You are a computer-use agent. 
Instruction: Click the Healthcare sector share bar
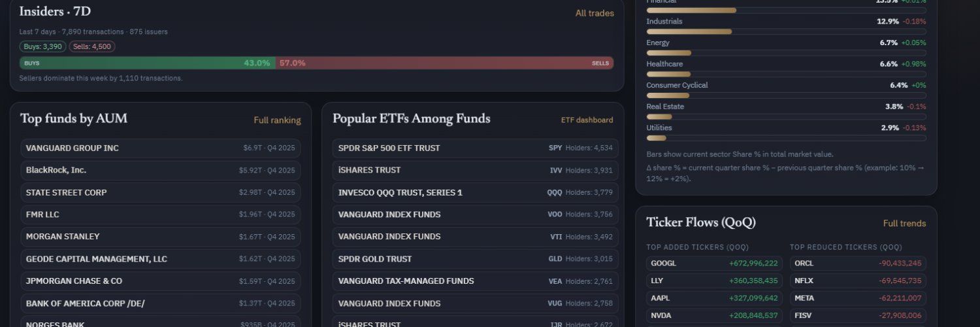point(786,75)
